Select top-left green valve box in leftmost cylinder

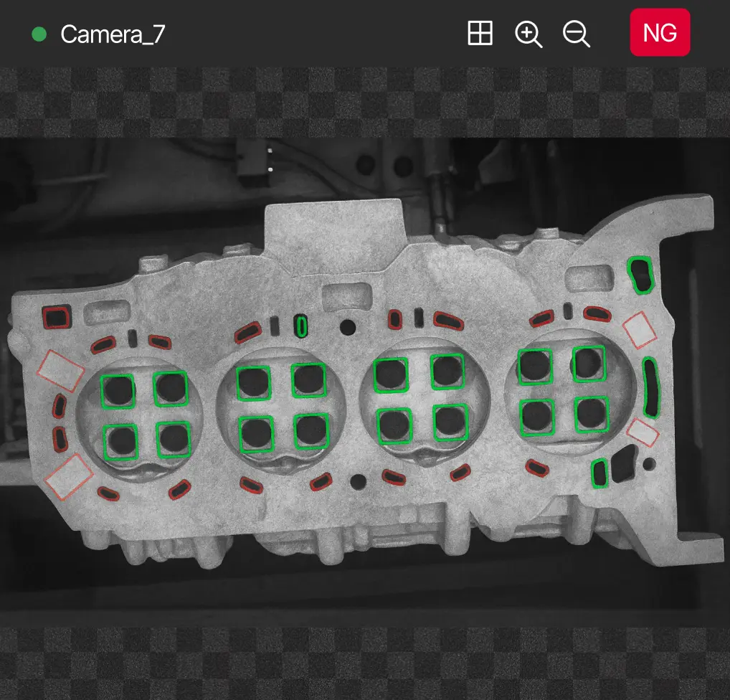(x=118, y=391)
